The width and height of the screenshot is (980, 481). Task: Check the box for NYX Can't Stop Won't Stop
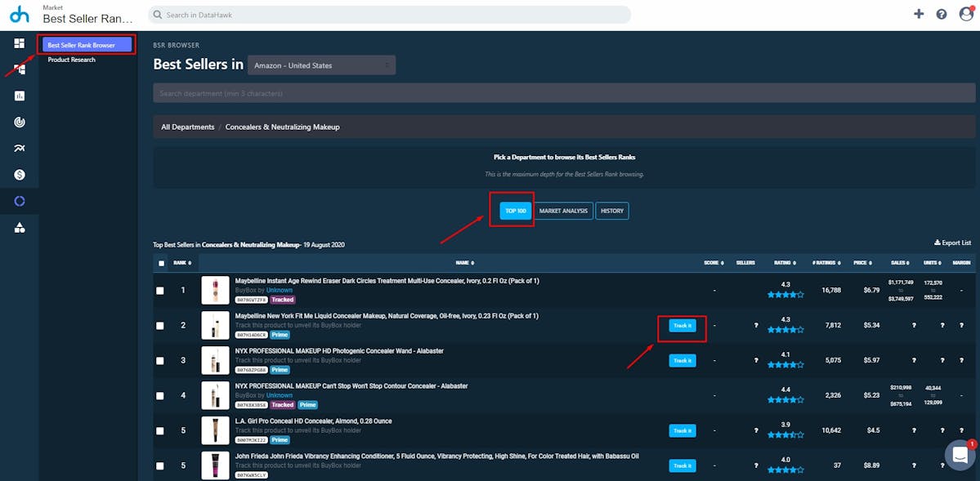[x=160, y=395]
